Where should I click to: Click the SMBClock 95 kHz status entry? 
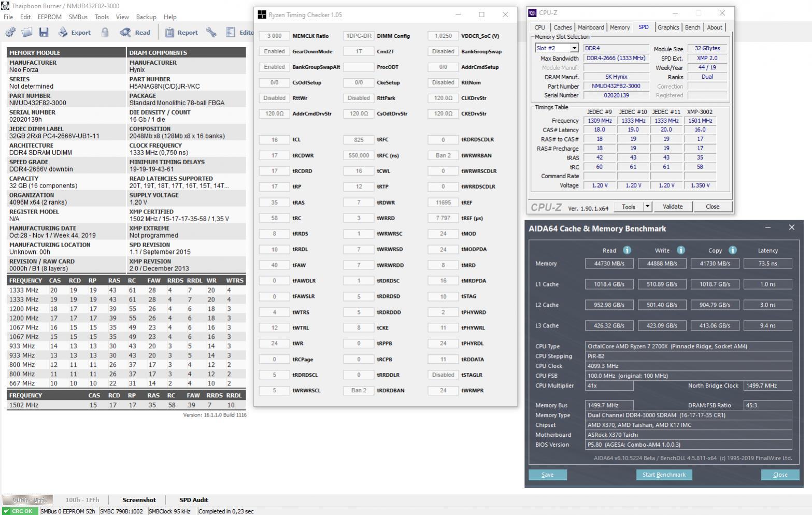click(x=169, y=511)
